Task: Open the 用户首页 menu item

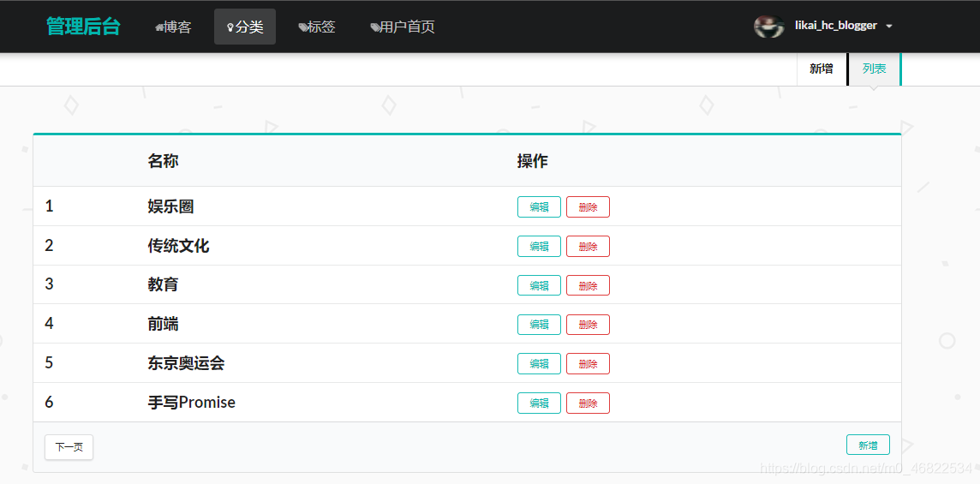Action: [403, 27]
